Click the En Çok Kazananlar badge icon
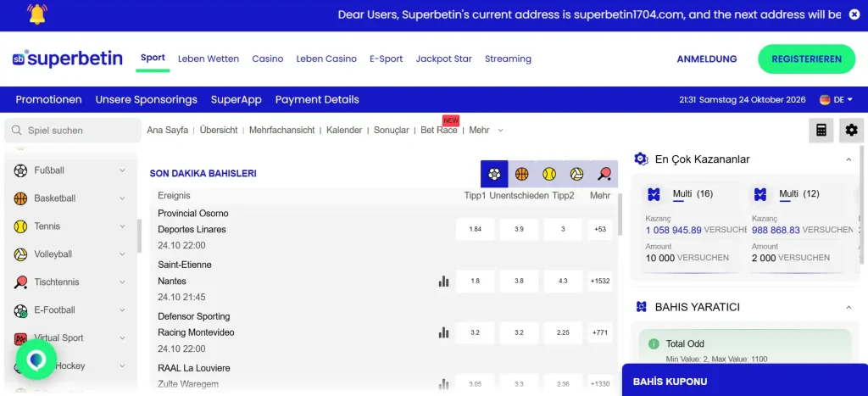This screenshot has width=868, height=396. pos(641,159)
